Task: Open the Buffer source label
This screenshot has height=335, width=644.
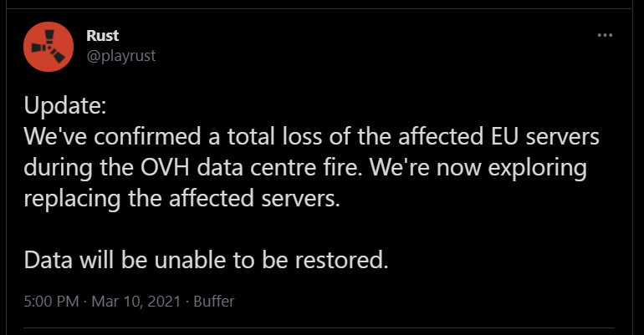Action: pyautogui.click(x=213, y=302)
